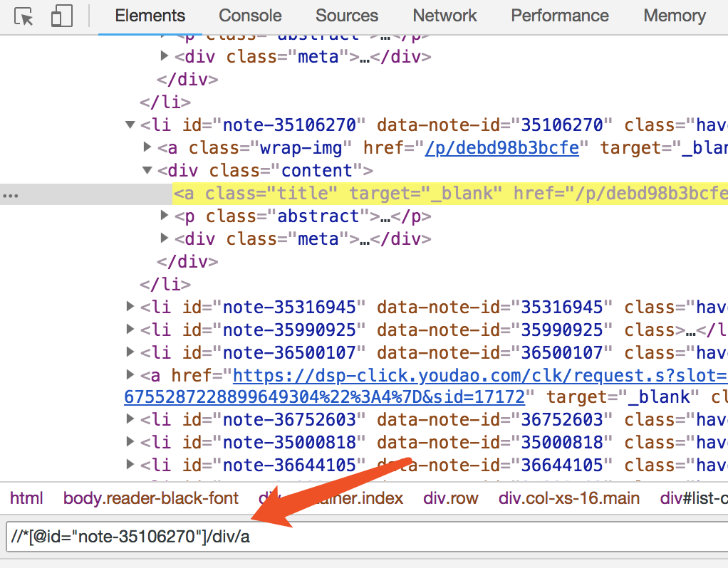
Task: Expand the p abstract node under title
Action: 165,216
